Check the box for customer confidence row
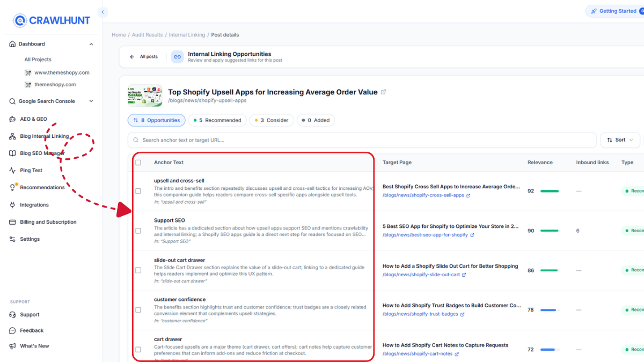This screenshot has height=362, width=644. point(138,310)
